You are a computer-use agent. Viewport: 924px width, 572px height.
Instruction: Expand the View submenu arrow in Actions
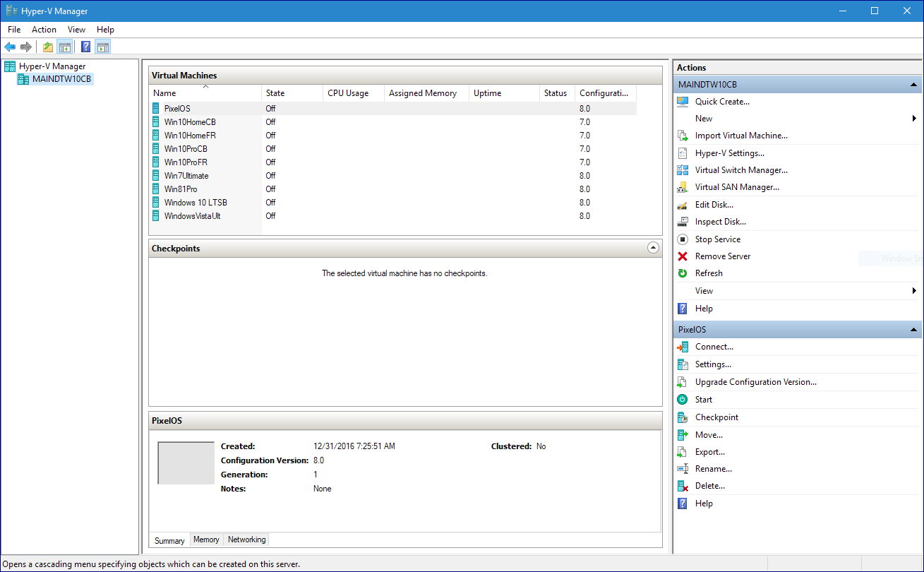coord(914,291)
